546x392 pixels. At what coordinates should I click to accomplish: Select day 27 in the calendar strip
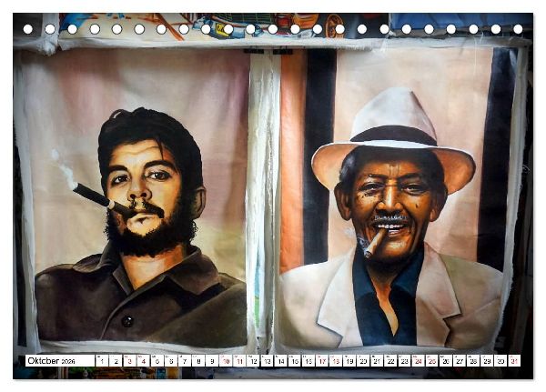(x=460, y=361)
